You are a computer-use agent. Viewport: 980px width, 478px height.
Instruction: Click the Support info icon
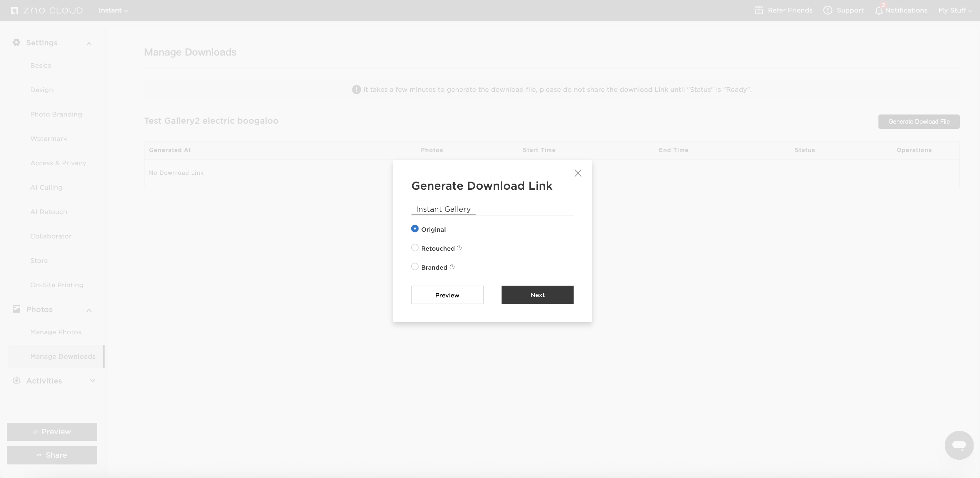click(827, 10)
